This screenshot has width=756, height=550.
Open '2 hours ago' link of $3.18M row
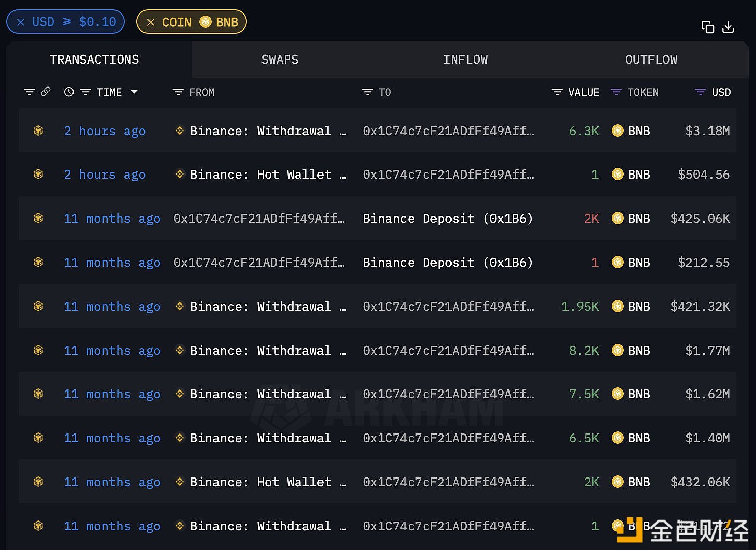pos(105,131)
